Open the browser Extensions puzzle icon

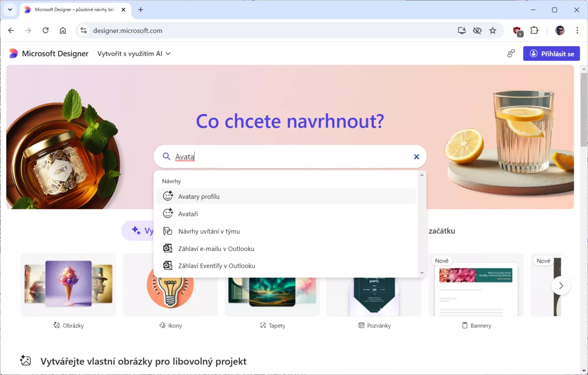coord(534,31)
